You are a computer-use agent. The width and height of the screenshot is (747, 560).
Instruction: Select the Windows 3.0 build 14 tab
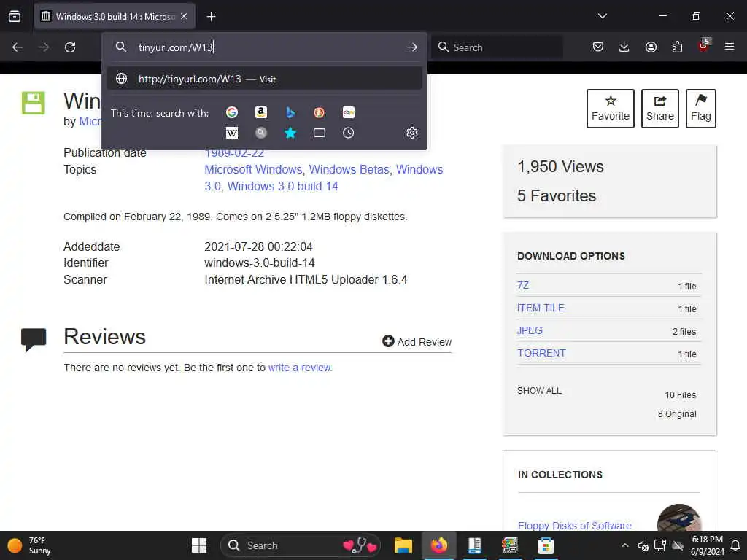pyautogui.click(x=115, y=16)
